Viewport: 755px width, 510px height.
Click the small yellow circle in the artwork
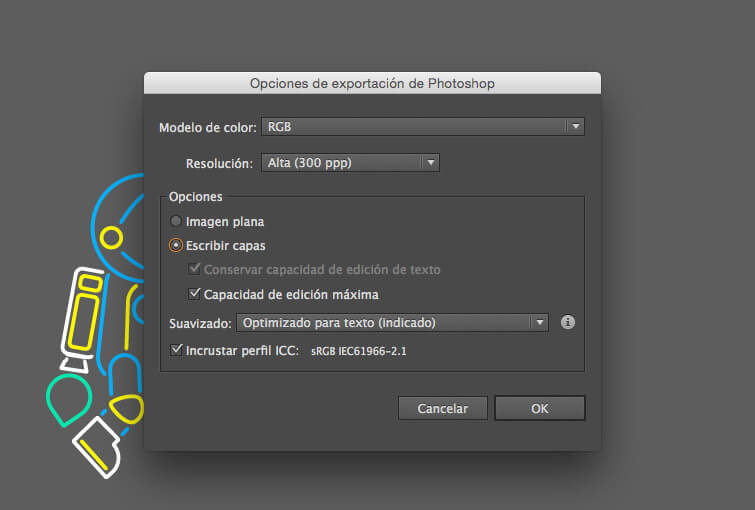click(x=111, y=237)
